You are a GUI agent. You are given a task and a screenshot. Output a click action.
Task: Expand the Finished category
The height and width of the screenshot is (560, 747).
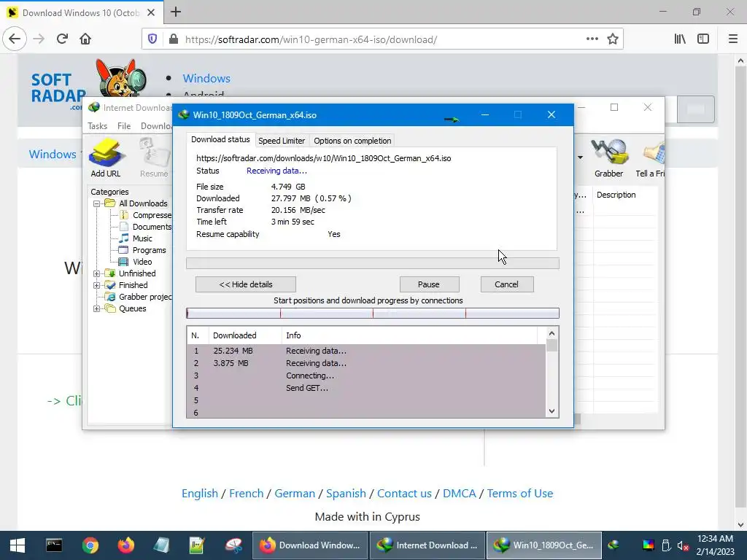click(97, 285)
